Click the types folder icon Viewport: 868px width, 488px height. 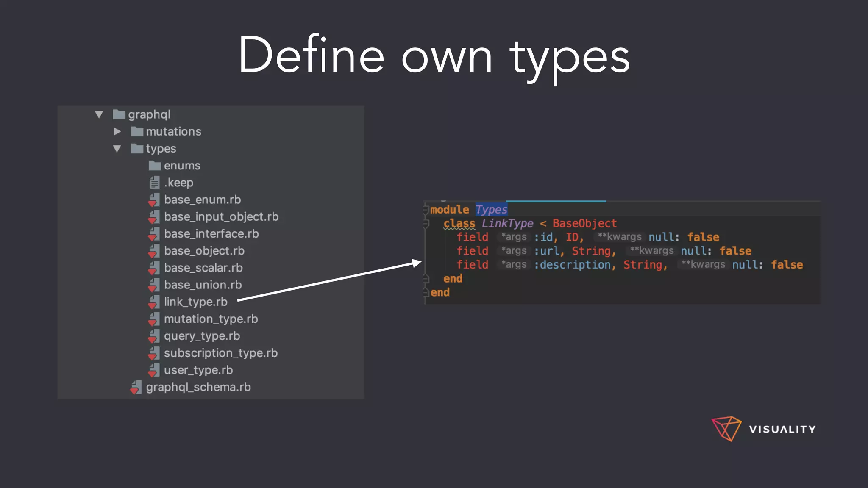[137, 148]
